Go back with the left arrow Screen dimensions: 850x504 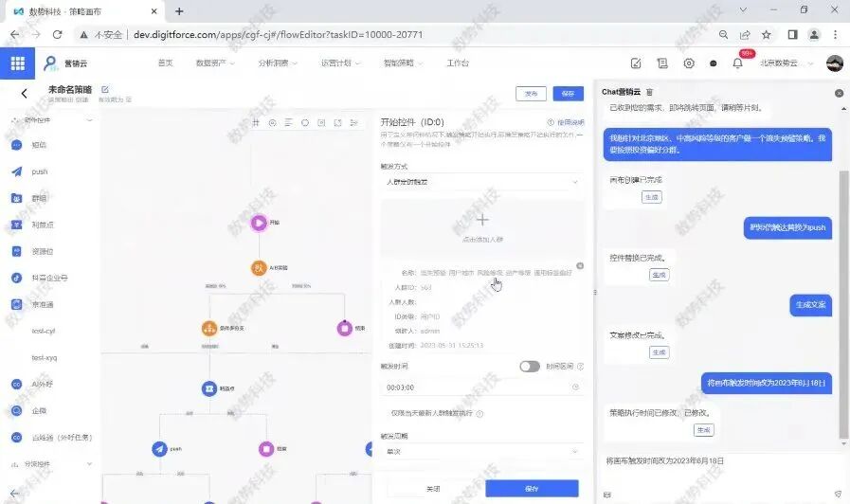click(x=24, y=93)
